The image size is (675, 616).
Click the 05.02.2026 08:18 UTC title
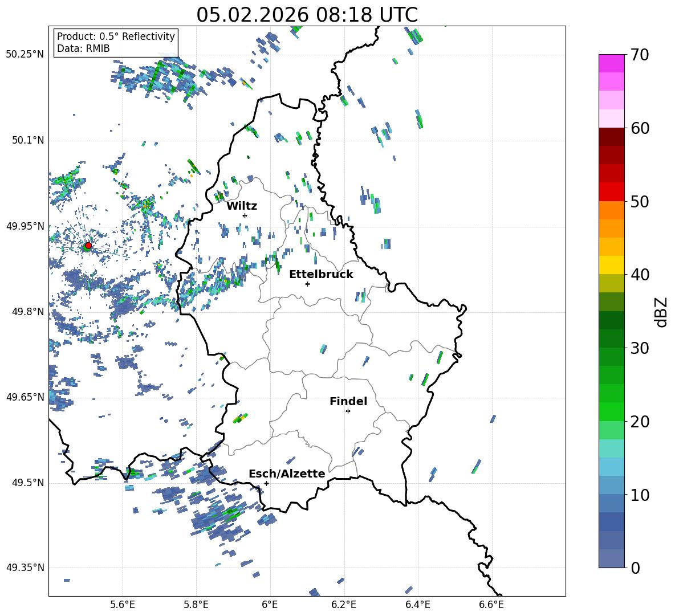(x=307, y=15)
